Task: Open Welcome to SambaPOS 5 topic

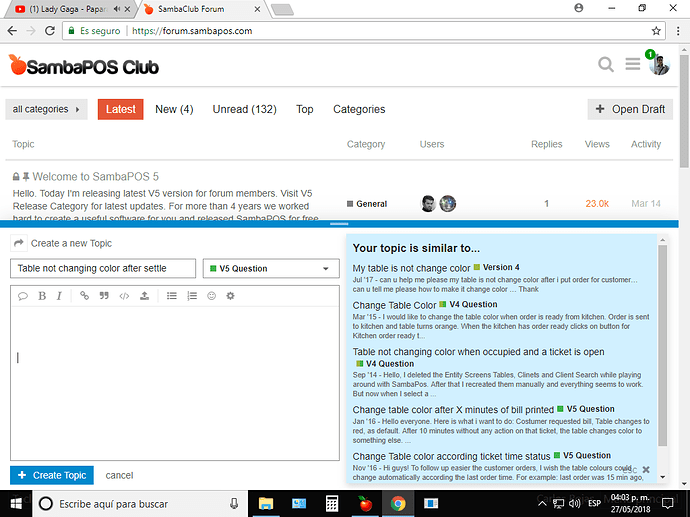Action: coord(95,176)
